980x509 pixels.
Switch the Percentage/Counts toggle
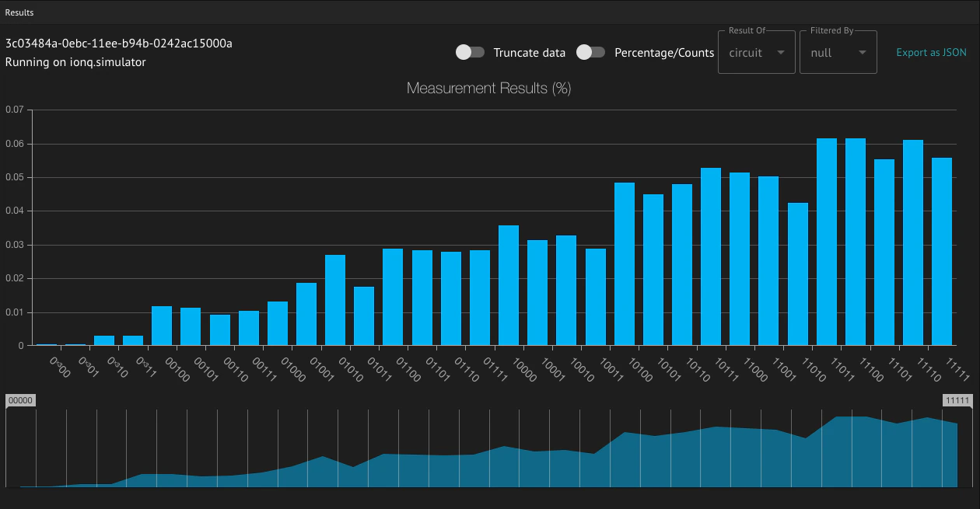pos(591,52)
